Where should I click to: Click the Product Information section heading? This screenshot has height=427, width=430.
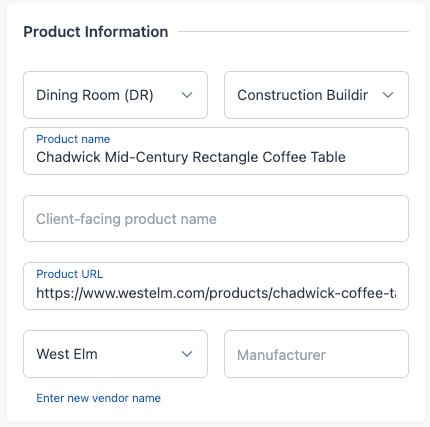tap(96, 32)
